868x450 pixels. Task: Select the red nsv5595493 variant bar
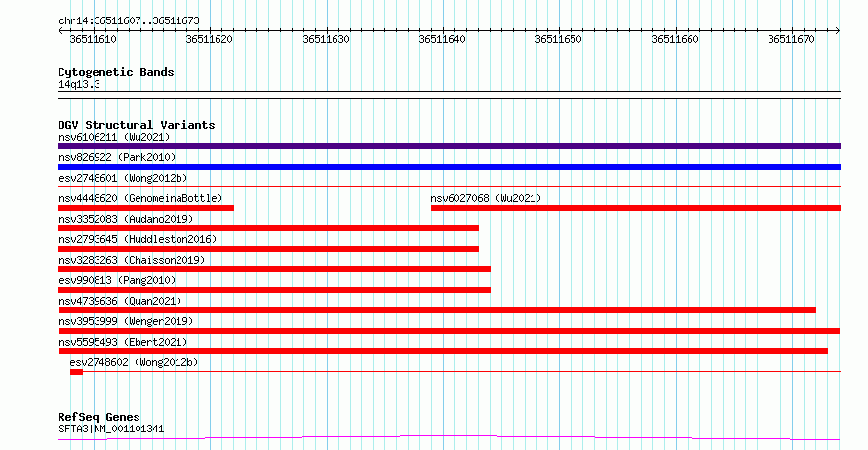point(443,351)
